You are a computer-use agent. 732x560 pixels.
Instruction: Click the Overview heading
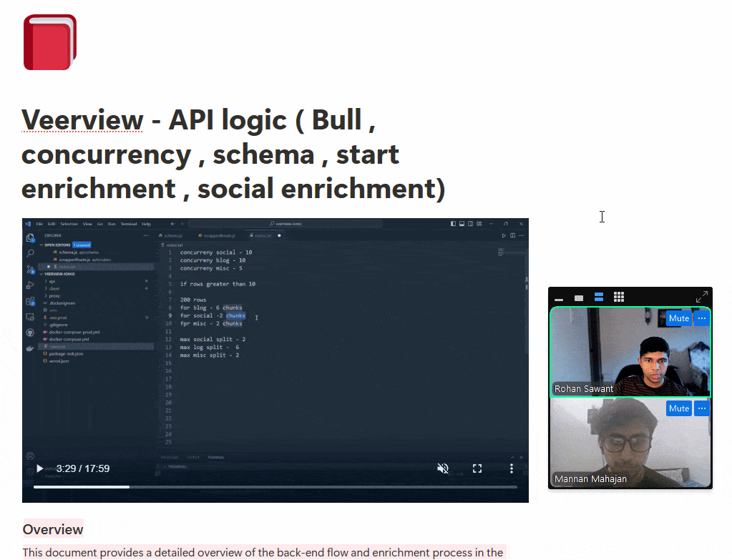(53, 529)
